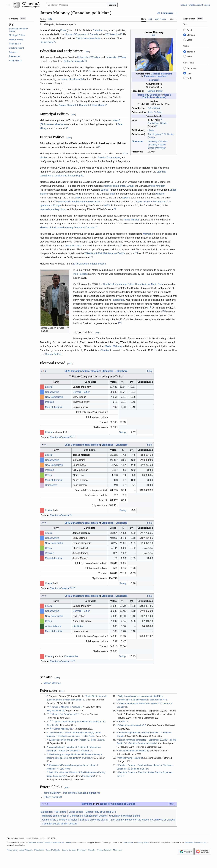The height and width of the screenshot is (868, 217).
Task: Select the Standard width option
Action: [185, 52]
